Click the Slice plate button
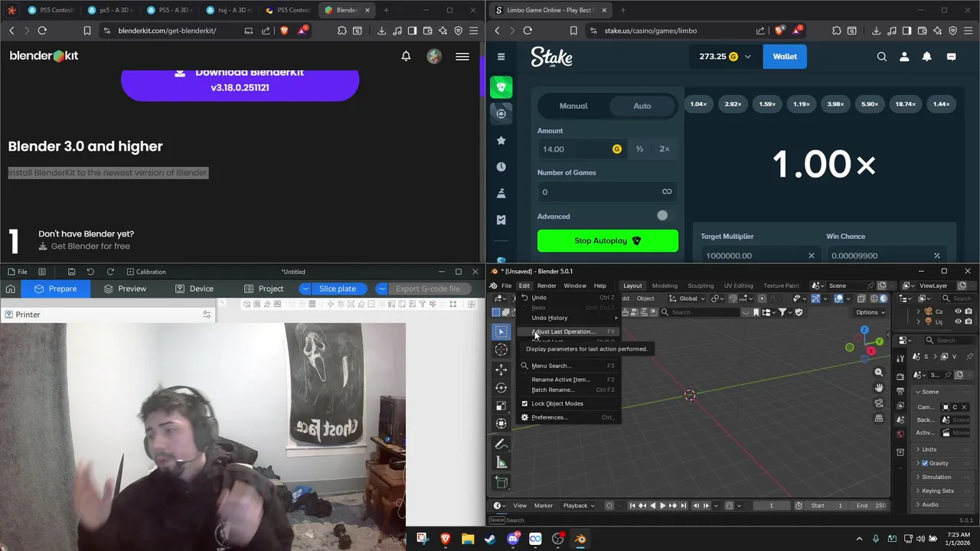Screen dimensions: 980x551 click(x=337, y=289)
